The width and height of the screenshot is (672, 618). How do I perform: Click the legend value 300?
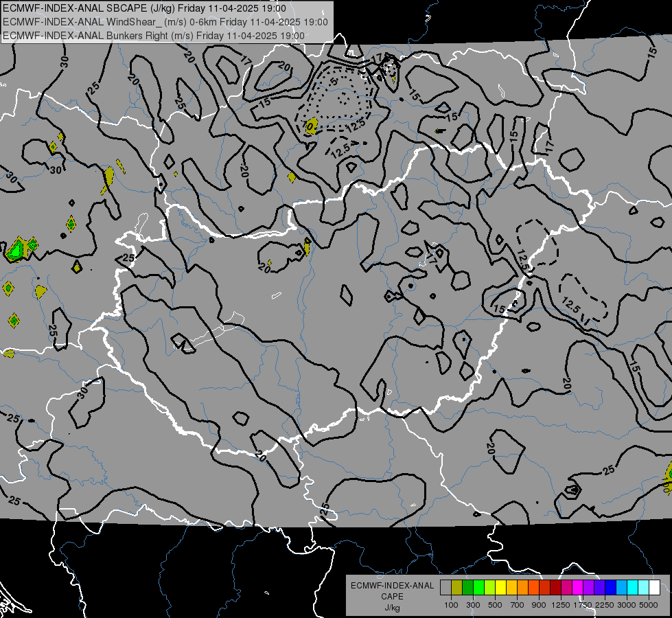(x=473, y=605)
